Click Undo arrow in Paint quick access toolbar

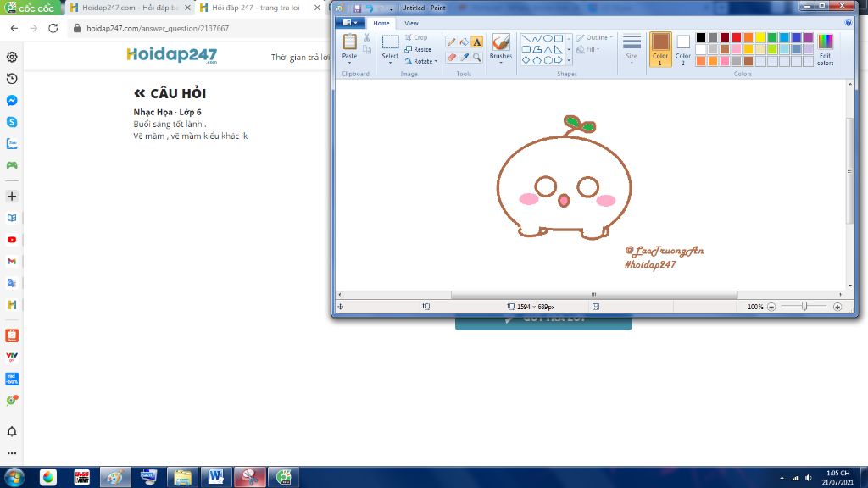[370, 8]
